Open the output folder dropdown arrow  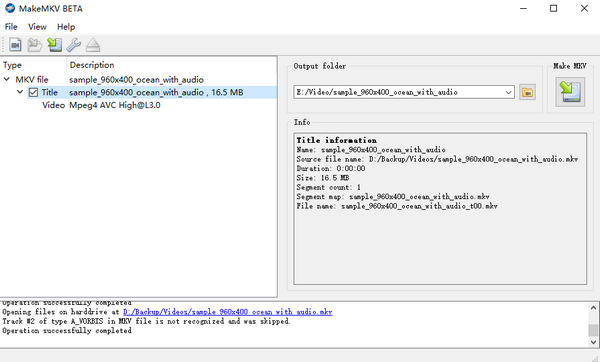point(508,92)
